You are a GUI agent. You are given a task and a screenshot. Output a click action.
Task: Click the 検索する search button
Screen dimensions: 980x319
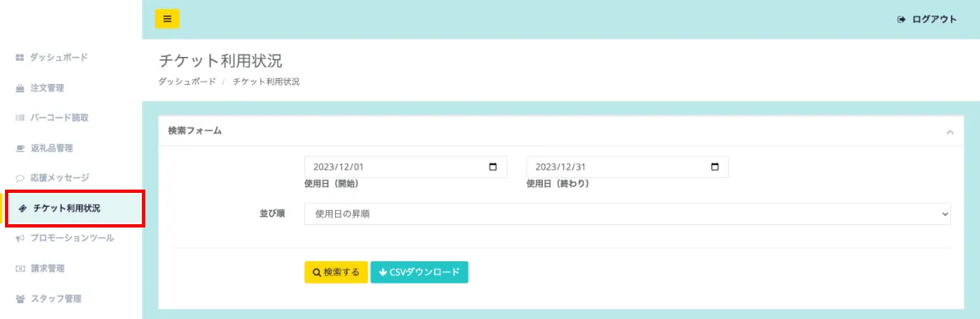tap(336, 272)
